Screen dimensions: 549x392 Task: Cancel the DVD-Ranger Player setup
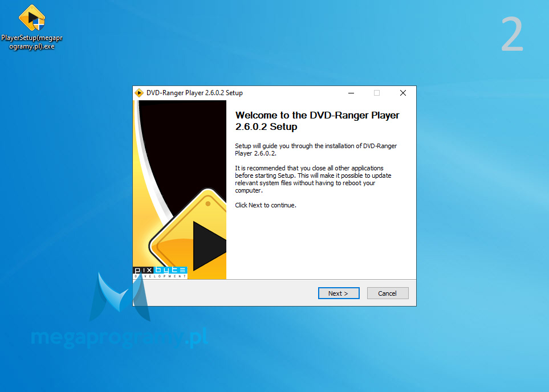[x=388, y=293]
